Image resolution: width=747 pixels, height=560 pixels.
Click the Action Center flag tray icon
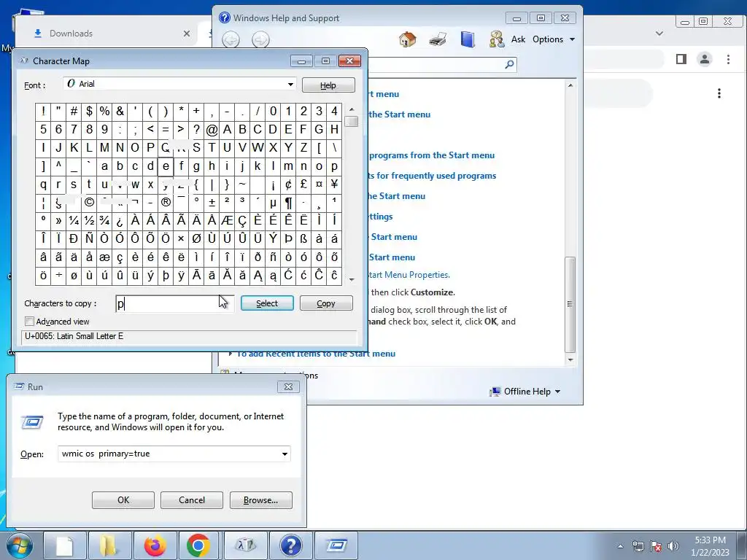[x=656, y=546]
